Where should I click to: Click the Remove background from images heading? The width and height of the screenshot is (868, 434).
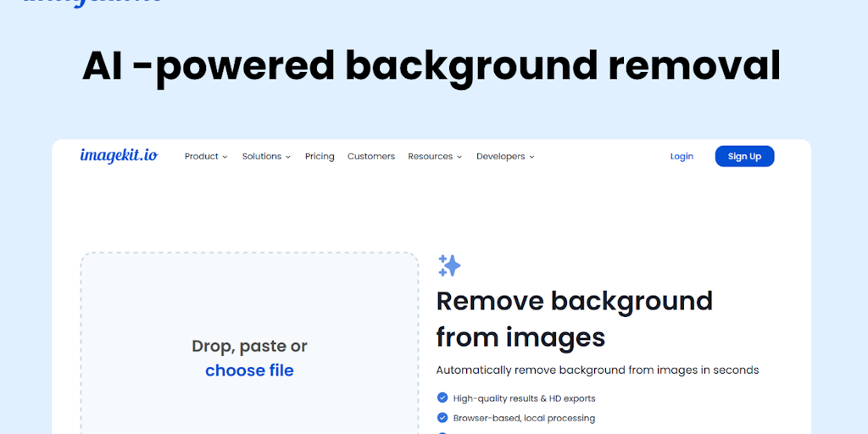(574, 319)
